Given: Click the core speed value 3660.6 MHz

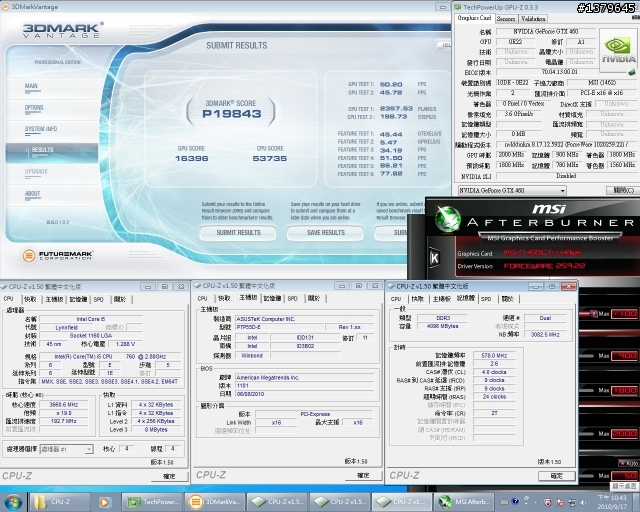Looking at the screenshot, I should pos(64,405).
